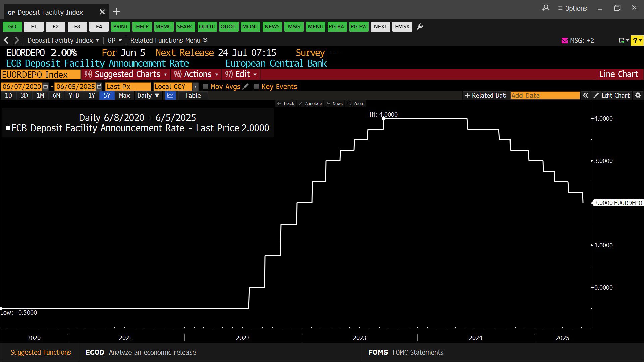
Task: Click the Edit Chart pencil button
Action: (x=611, y=95)
